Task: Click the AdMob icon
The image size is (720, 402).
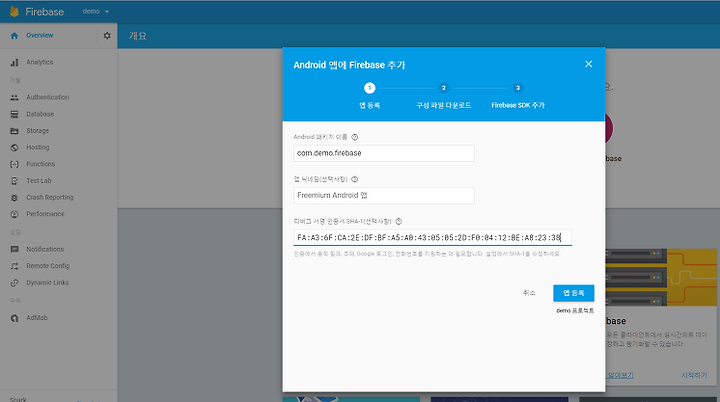Action: click(14, 318)
